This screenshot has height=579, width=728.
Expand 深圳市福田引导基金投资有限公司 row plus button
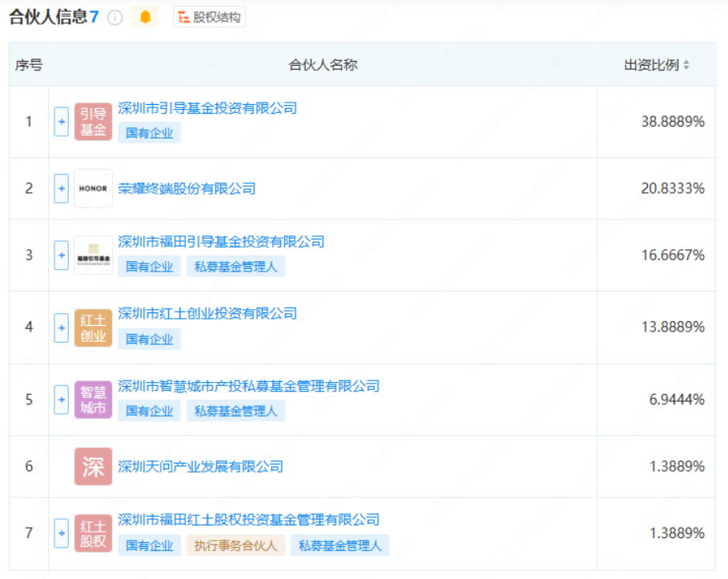click(x=62, y=255)
